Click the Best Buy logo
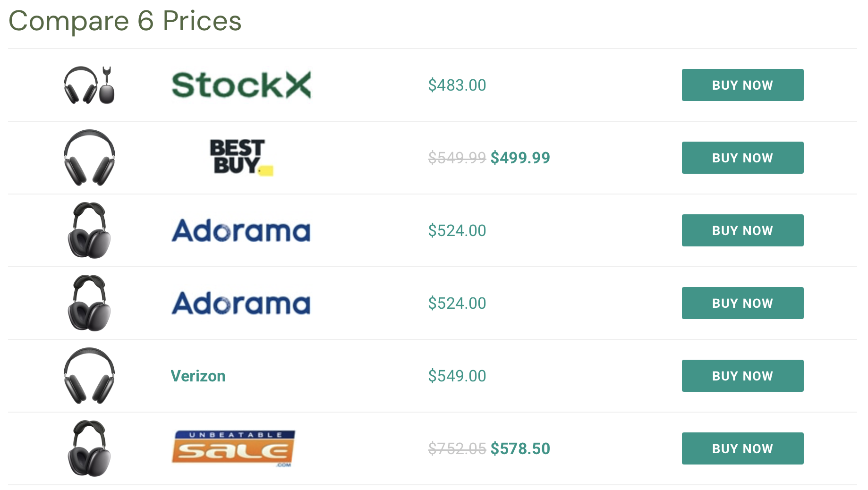The width and height of the screenshot is (868, 490). (241, 157)
